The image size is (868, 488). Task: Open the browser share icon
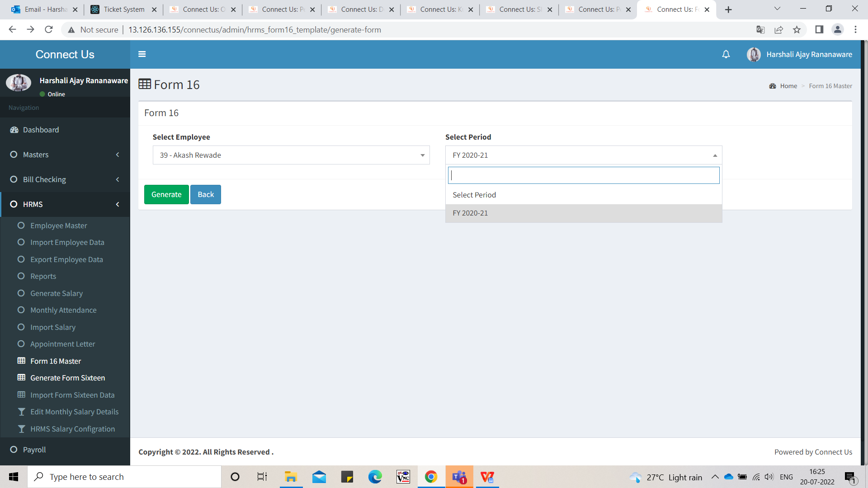point(778,30)
